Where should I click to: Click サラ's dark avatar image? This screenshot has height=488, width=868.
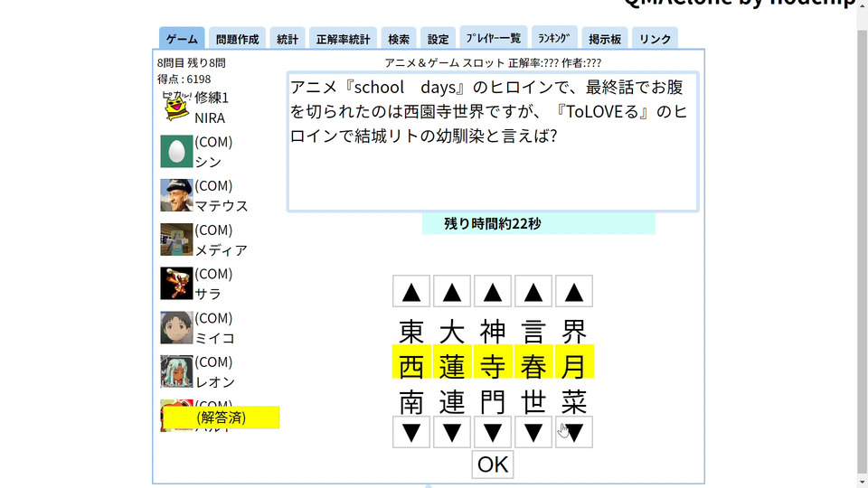(x=176, y=283)
